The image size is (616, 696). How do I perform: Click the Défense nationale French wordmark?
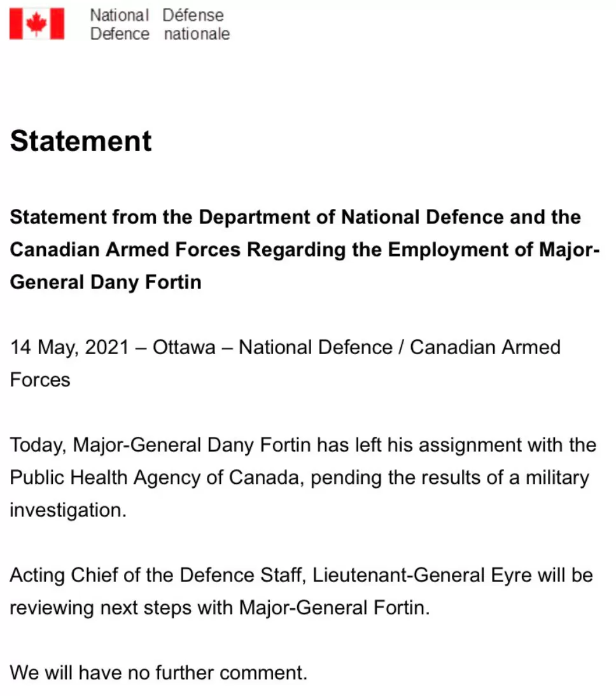pyautogui.click(x=196, y=24)
